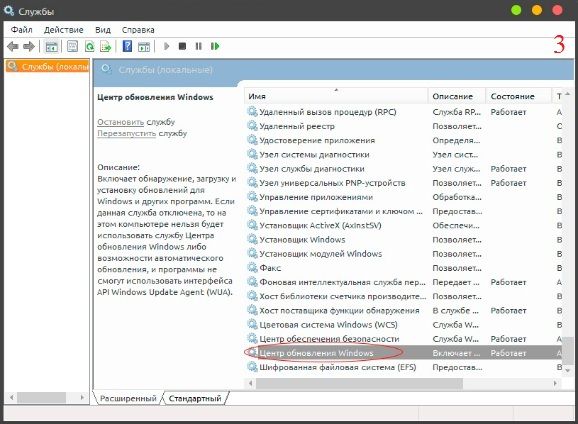
Task: Open the Вид menu
Action: tap(103, 30)
